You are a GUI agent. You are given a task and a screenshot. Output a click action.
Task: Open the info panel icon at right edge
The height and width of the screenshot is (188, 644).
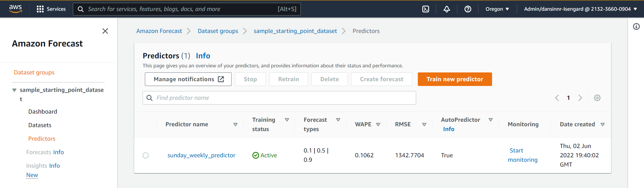[636, 26]
